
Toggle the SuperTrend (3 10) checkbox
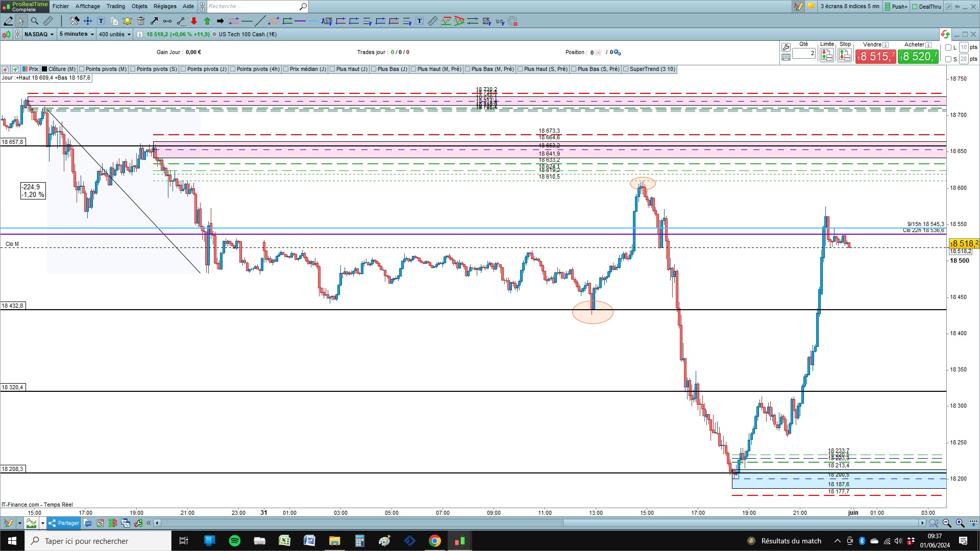(626, 69)
